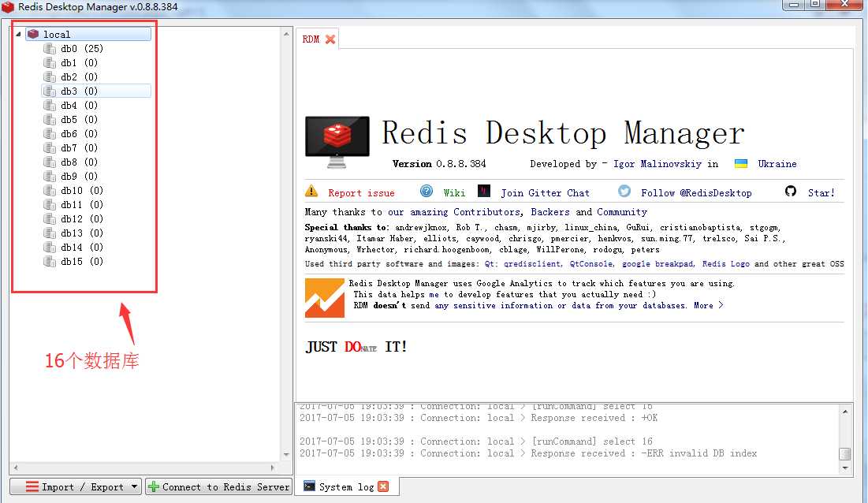The height and width of the screenshot is (503, 868).
Task: Click the db12 database icon
Action: coord(50,219)
